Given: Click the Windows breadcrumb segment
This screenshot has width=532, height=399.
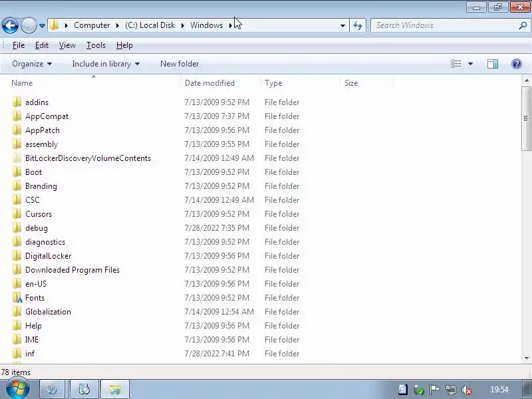Looking at the screenshot, I should click(x=206, y=25).
